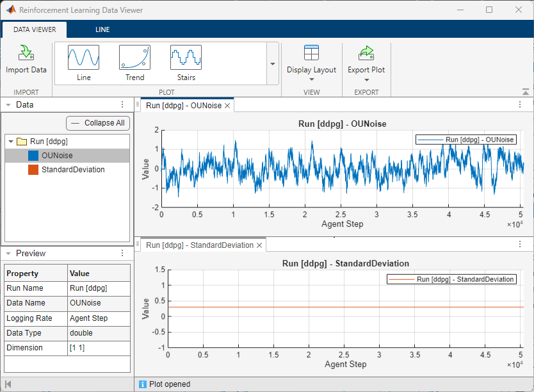Collapse the Run [ddpg] tree node
The image size is (534, 392).
[x=11, y=142]
